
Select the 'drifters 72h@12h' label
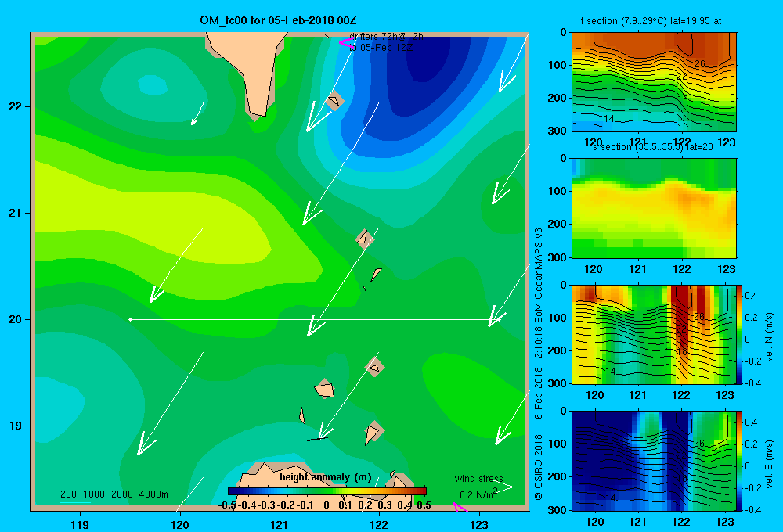tap(386, 37)
